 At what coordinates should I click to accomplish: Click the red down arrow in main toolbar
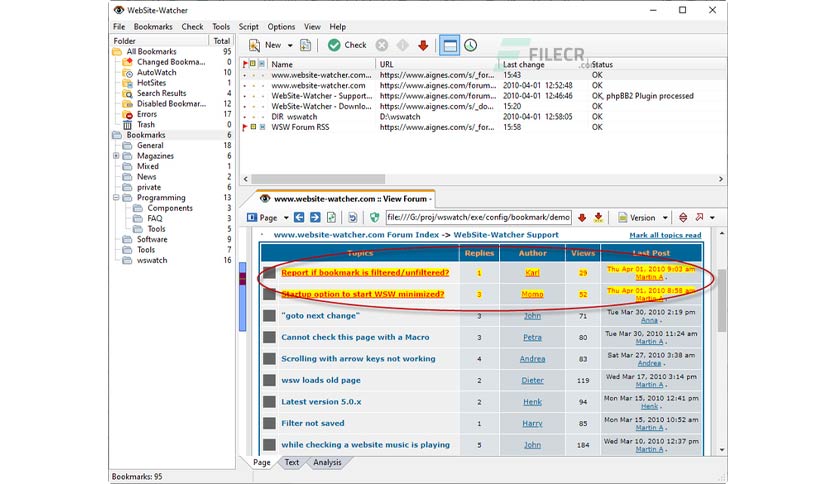point(423,45)
